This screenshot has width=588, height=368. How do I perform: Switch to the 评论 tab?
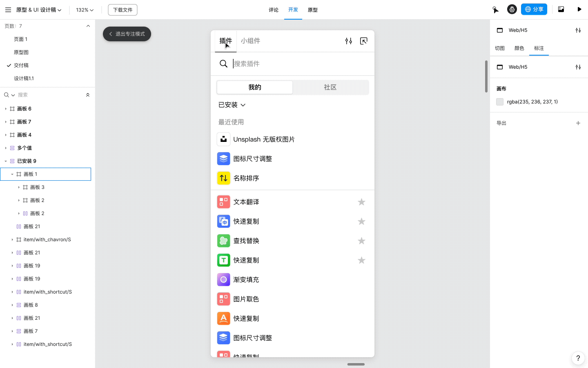pos(274,10)
